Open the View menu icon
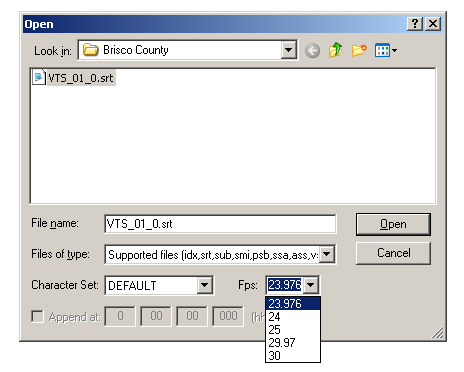Screen dimensions: 464x372 click(385, 50)
